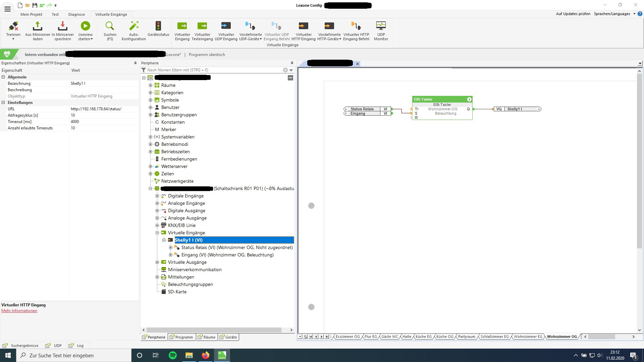Click the Peripherie horizontal scrollbar
644x362 pixels.
tap(214, 330)
